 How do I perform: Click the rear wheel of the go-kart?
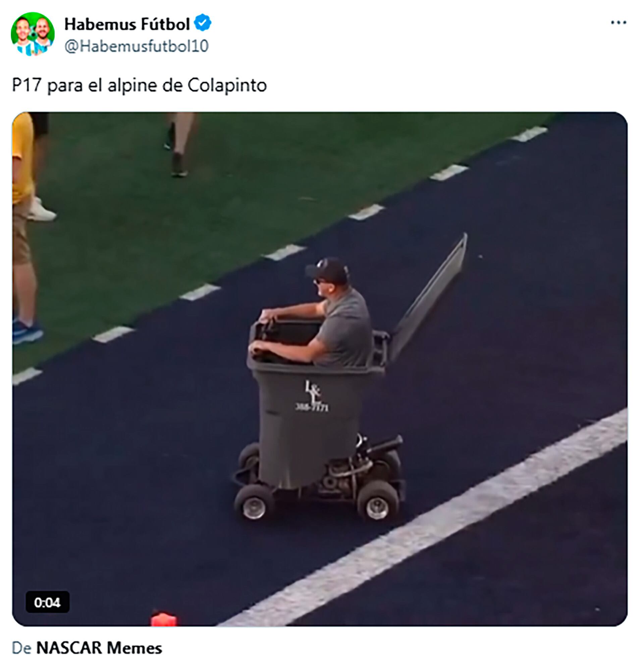click(x=378, y=504)
